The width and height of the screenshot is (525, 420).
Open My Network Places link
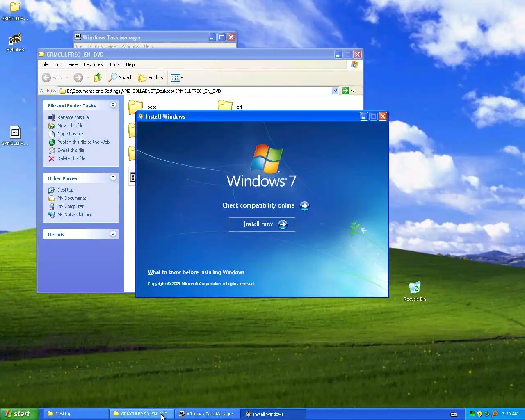[x=76, y=215]
